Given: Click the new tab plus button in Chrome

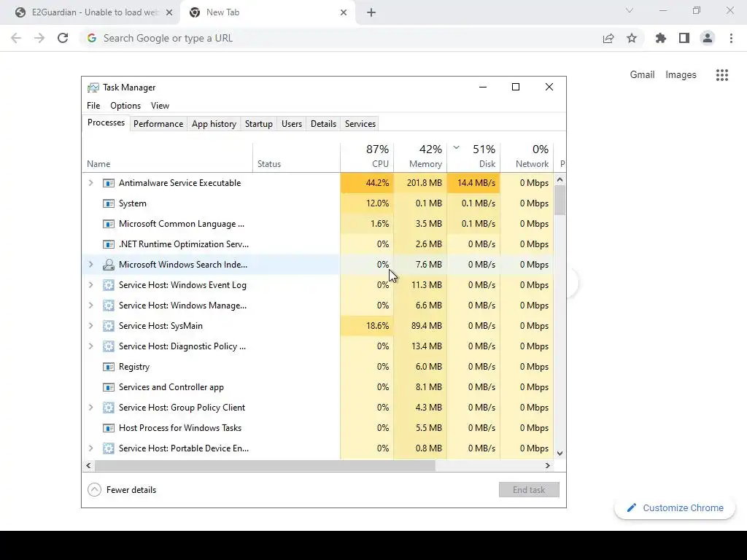Looking at the screenshot, I should (x=371, y=13).
